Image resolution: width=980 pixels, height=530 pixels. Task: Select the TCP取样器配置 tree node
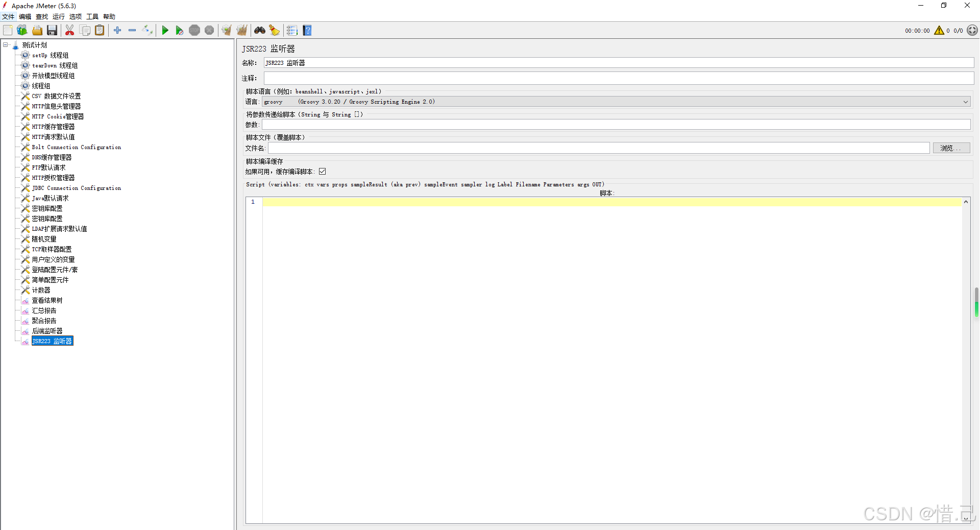point(52,249)
